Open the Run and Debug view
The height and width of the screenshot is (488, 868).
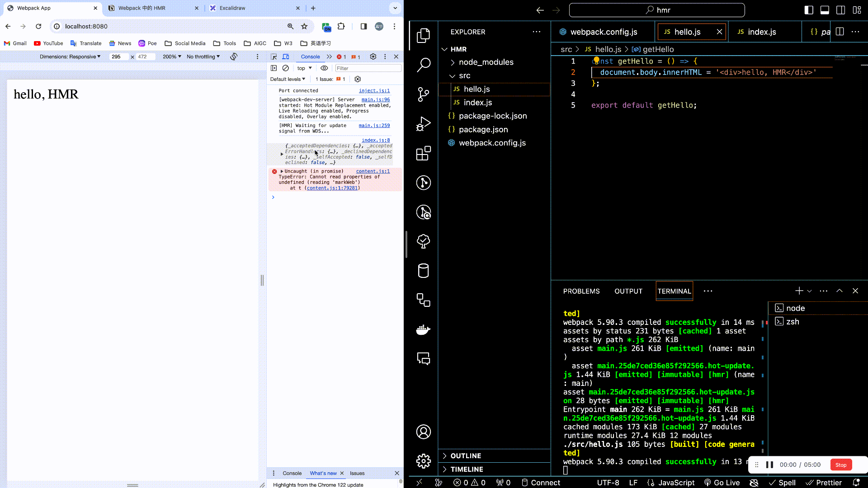coord(423,124)
